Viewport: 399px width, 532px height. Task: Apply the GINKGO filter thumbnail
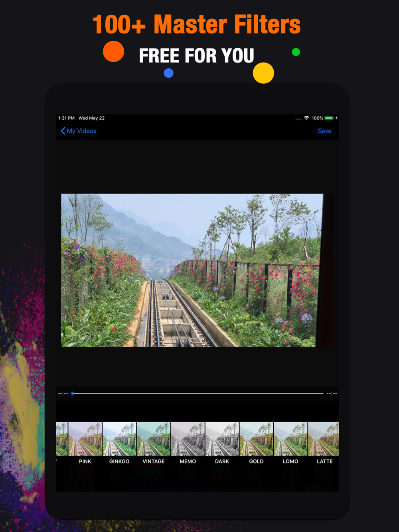click(x=119, y=439)
